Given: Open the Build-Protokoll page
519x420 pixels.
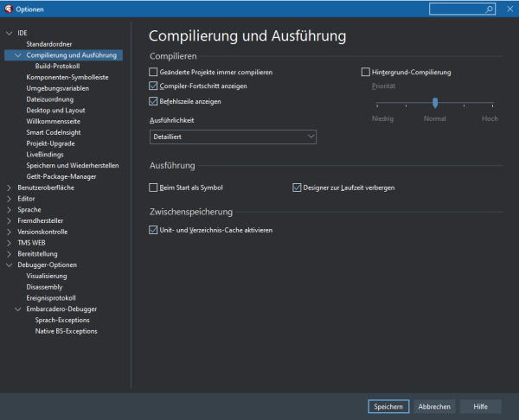Looking at the screenshot, I should click(57, 67).
